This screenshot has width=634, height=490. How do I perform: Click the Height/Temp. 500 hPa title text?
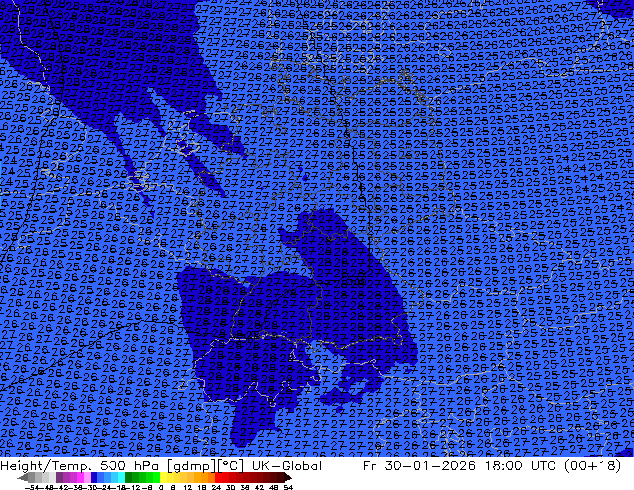[79, 466]
